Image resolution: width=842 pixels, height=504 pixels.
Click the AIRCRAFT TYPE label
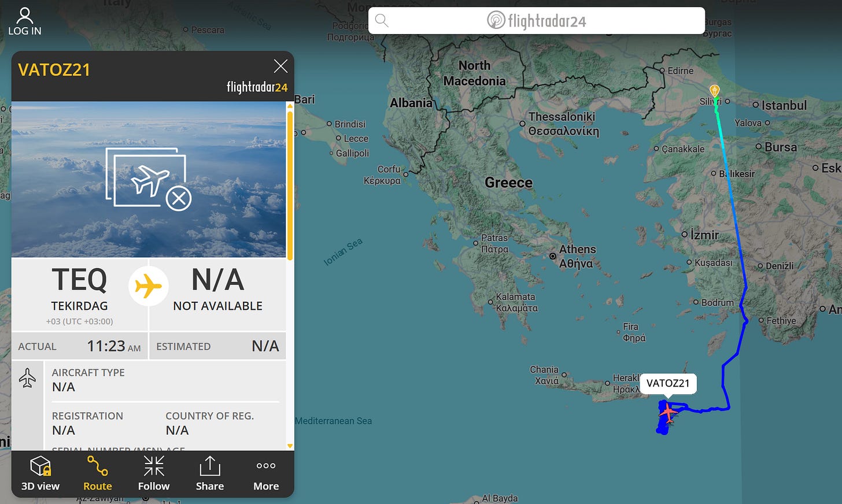point(88,373)
